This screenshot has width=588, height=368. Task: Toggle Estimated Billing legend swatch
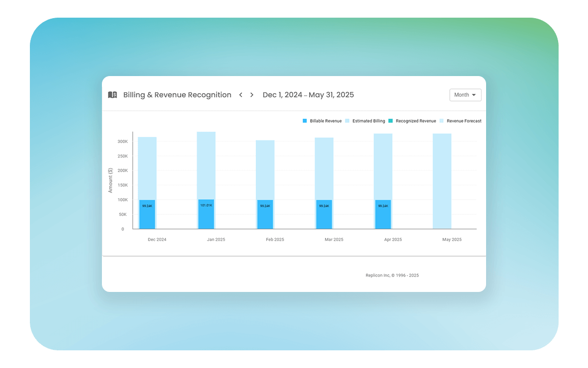347,121
